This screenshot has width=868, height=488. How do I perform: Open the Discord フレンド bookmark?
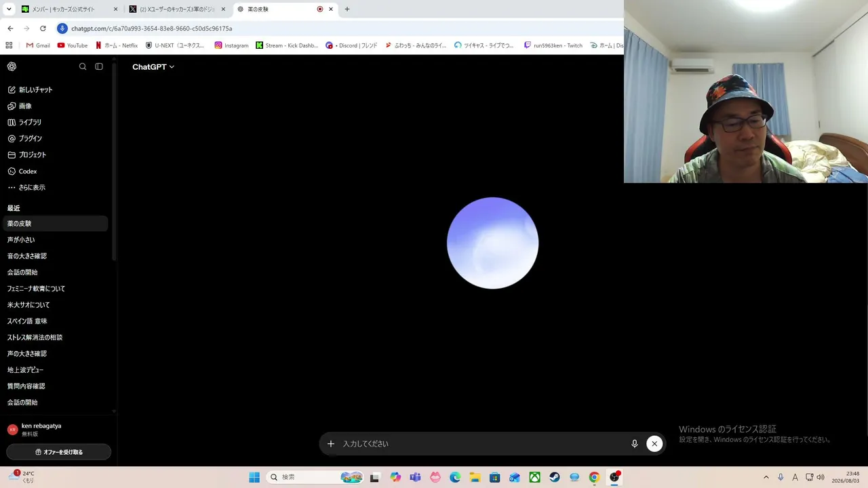coord(351,45)
